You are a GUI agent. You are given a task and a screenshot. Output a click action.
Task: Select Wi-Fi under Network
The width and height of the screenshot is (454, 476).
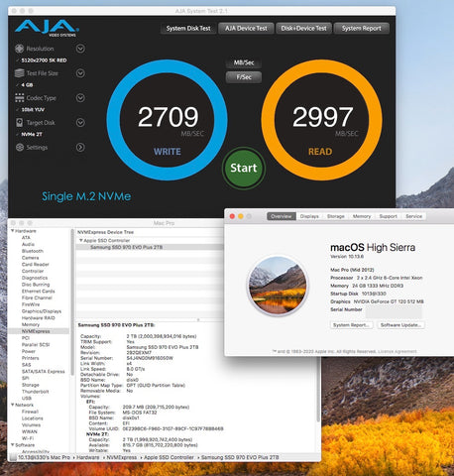pos(28,438)
